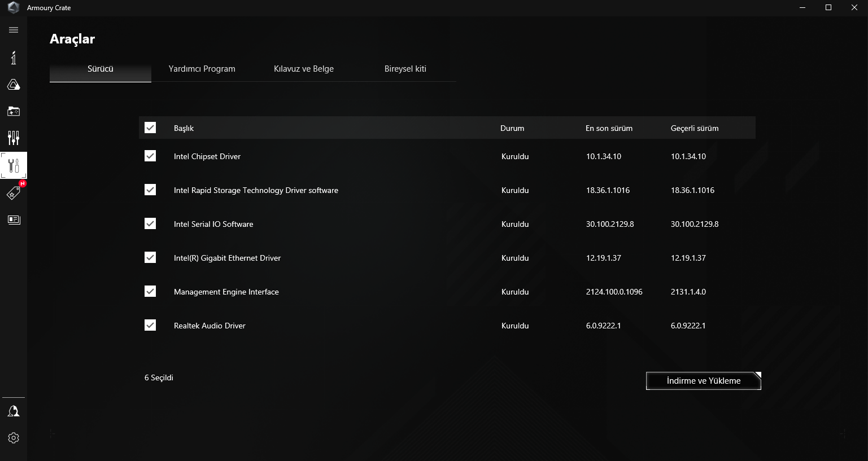The image size is (868, 461).
Task: Click the Araçlar page heading
Action: click(72, 39)
